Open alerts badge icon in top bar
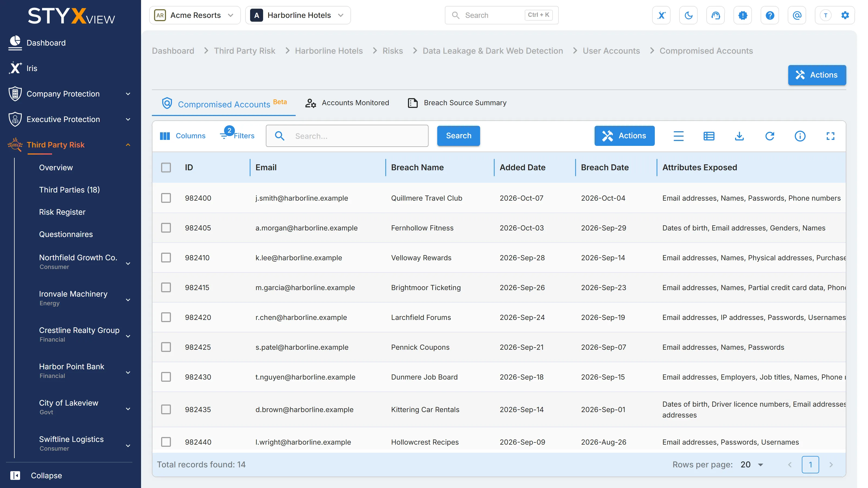This screenshot has width=868, height=488. click(743, 15)
